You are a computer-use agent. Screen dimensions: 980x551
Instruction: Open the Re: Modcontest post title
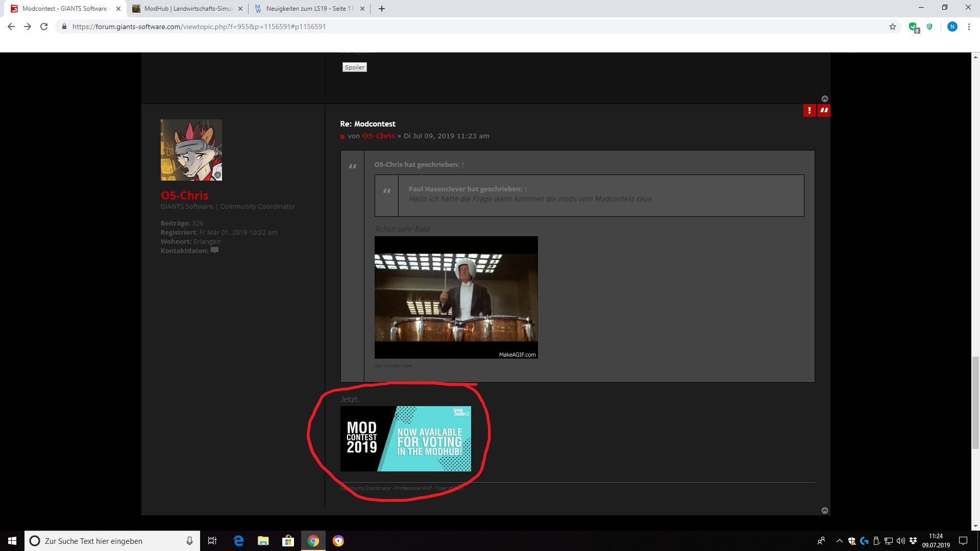pyautogui.click(x=367, y=124)
